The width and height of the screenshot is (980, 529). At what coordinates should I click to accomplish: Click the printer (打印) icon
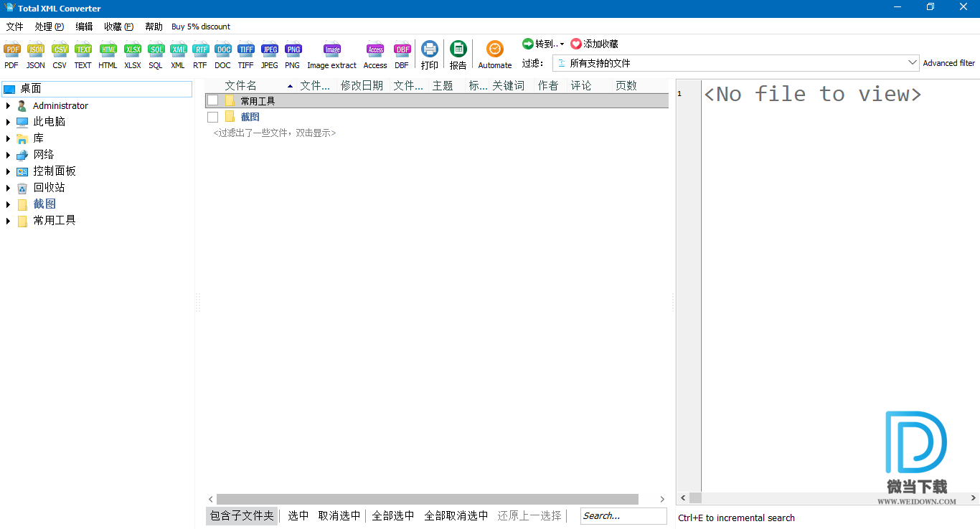(430, 49)
